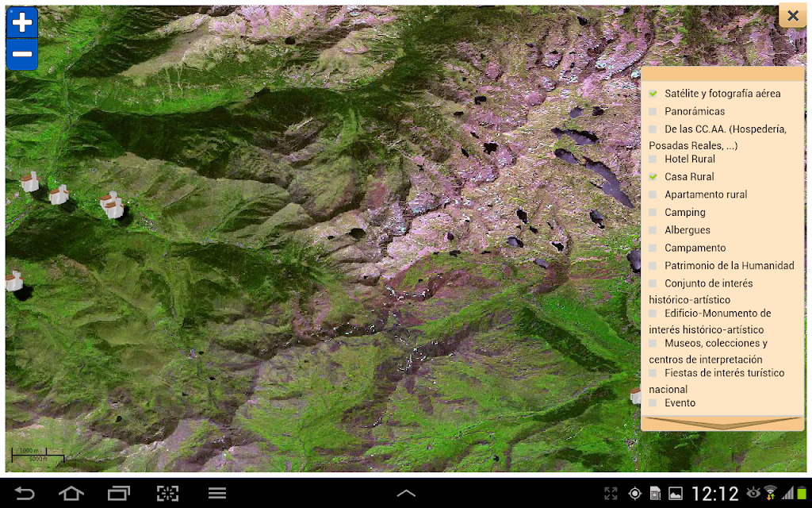Open the hamburger menu icon in bottom bar
The height and width of the screenshot is (508, 812).
click(217, 493)
